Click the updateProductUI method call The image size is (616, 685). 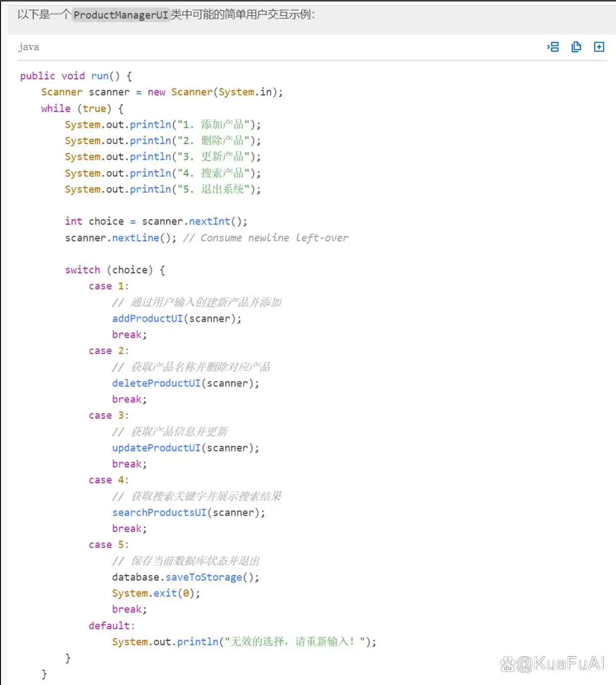point(156,448)
